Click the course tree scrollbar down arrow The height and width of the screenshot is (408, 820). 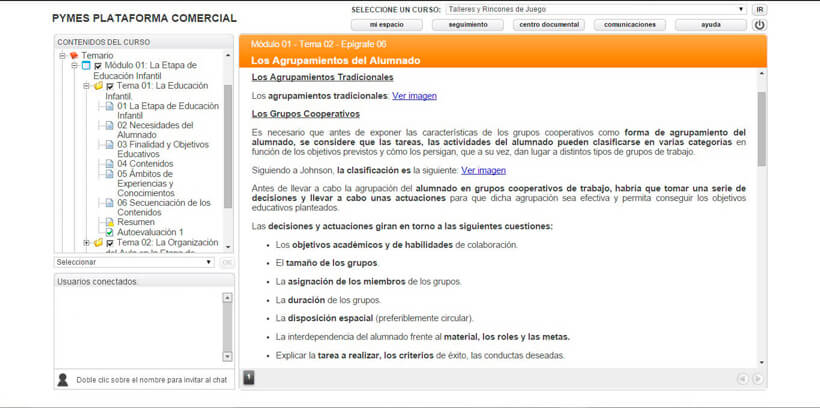pyautogui.click(x=227, y=246)
